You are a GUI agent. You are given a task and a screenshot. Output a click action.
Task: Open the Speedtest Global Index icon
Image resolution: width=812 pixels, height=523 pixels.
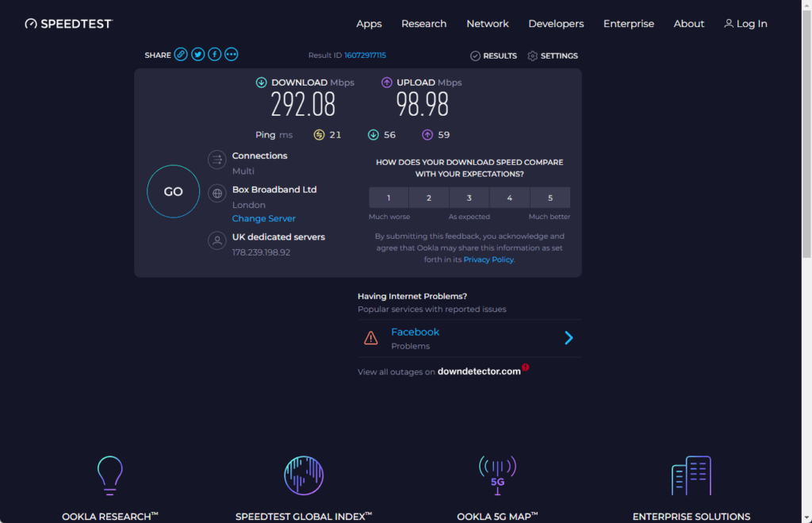pyautogui.click(x=304, y=475)
